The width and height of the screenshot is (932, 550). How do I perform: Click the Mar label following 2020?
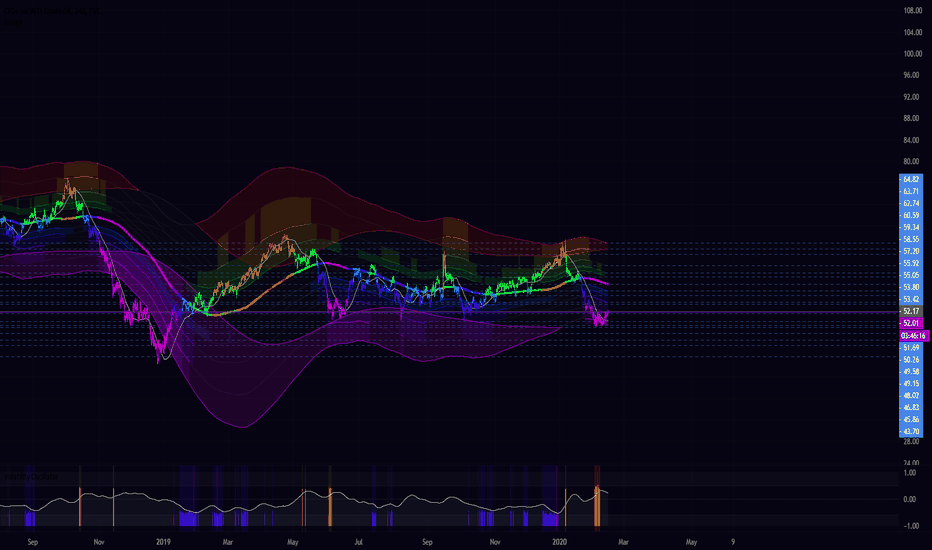tap(623, 542)
